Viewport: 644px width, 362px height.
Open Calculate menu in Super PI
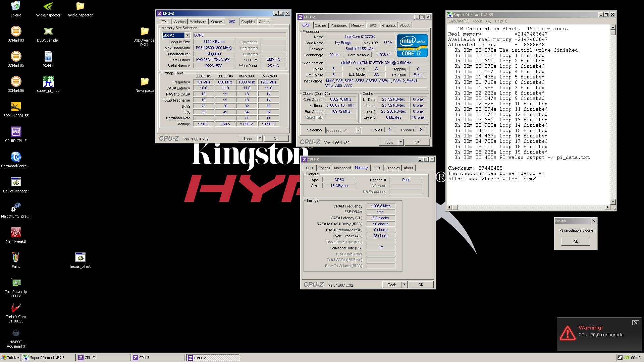click(458, 21)
